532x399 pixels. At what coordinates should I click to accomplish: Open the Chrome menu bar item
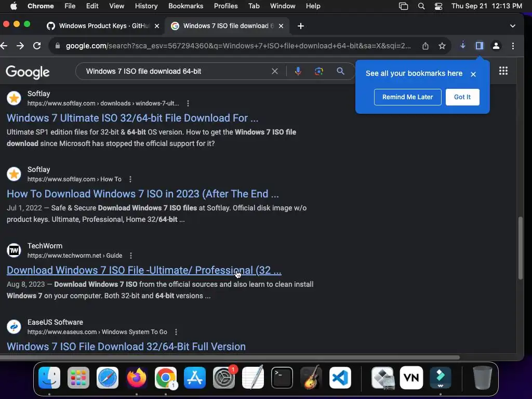tap(41, 6)
